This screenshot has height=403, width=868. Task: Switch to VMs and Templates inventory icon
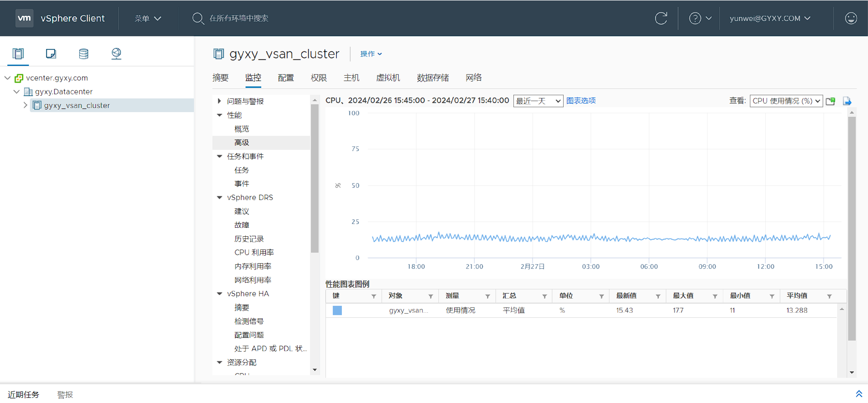(50, 54)
